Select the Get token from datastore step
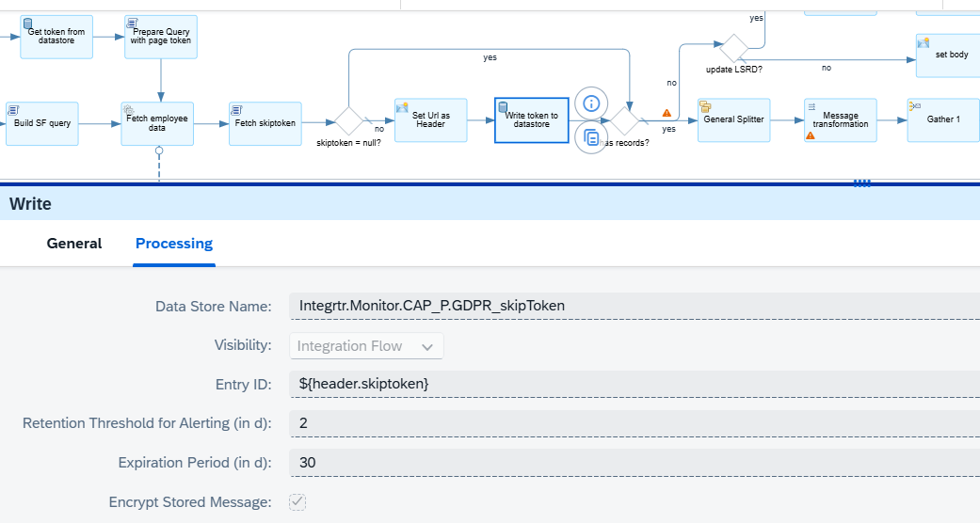This screenshot has height=523, width=980. pos(56,37)
